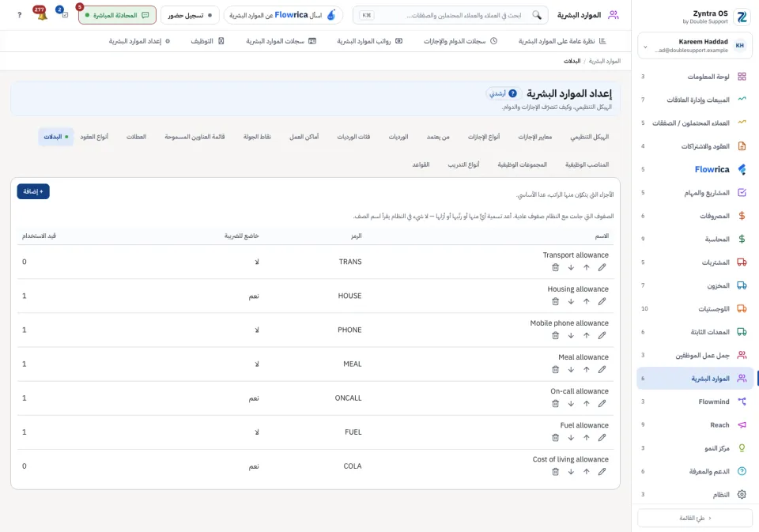Select the نقاط الجولة setup tab
The image size is (759, 532).
click(x=257, y=137)
